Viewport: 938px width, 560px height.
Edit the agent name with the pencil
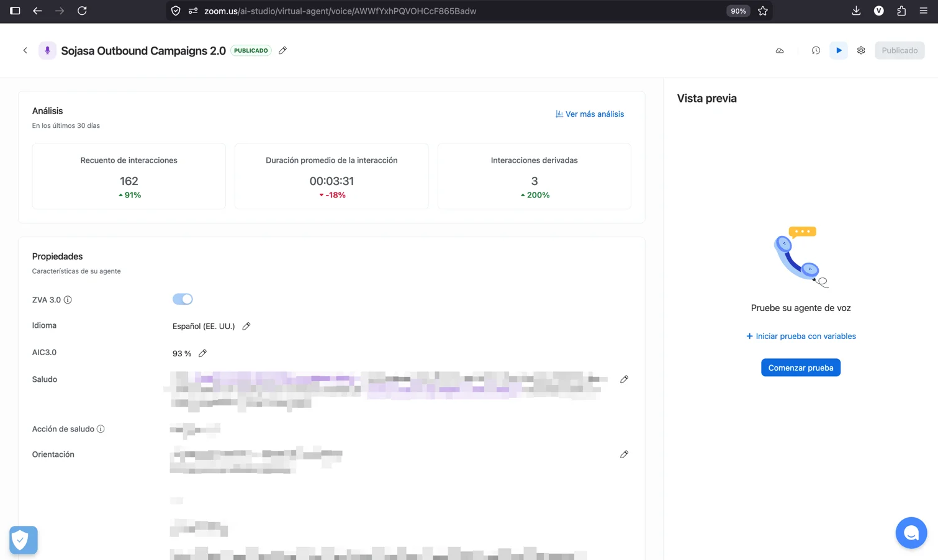tap(282, 50)
